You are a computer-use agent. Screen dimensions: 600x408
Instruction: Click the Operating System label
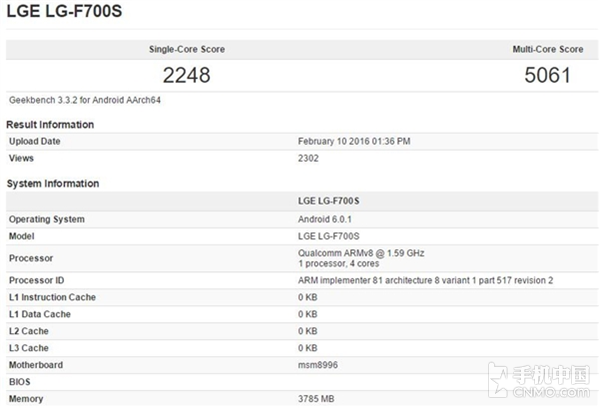[47, 219]
